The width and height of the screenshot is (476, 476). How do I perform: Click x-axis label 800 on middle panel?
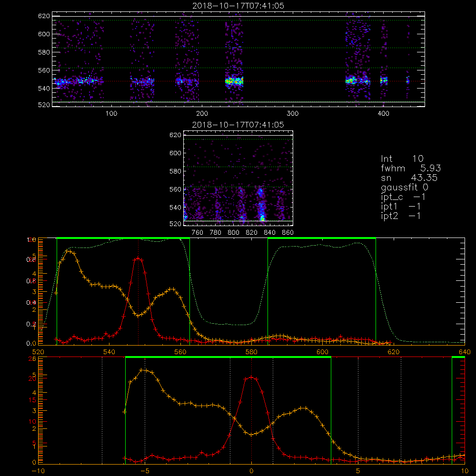click(x=233, y=233)
